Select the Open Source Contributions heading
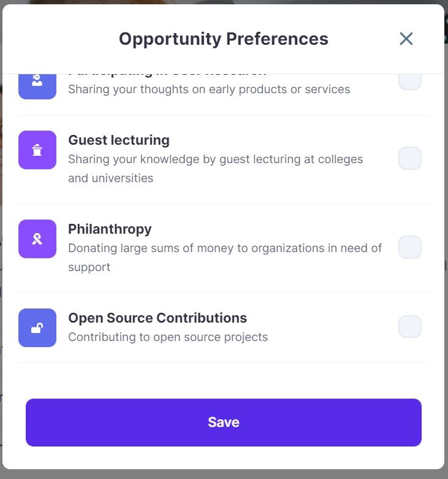Screen dimensions: 448x479 coord(158,318)
